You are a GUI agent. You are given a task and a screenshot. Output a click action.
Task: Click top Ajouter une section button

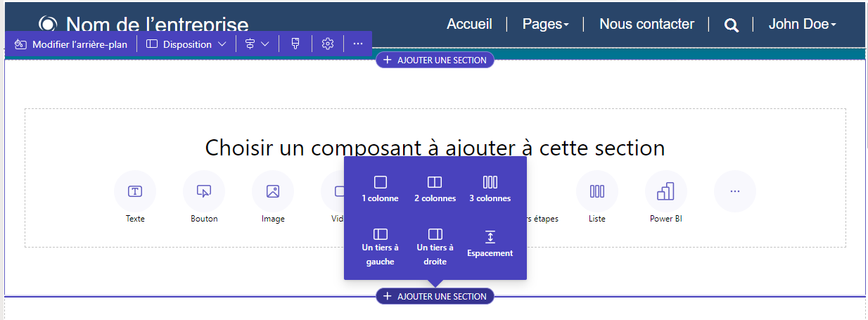pos(435,60)
